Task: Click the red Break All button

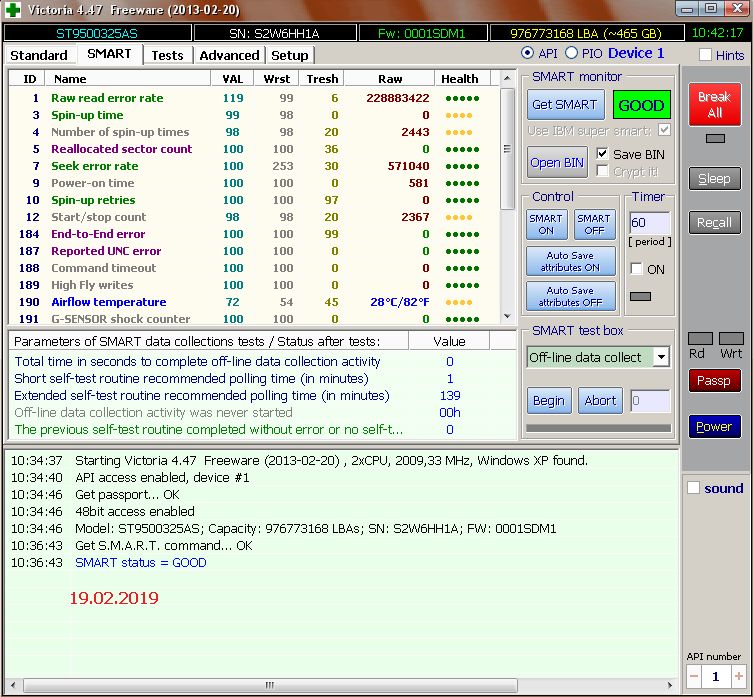Action: coord(715,104)
